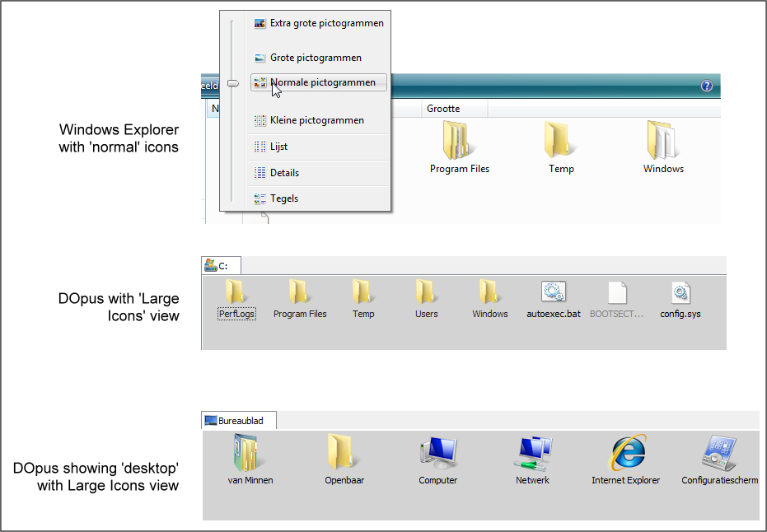The height and width of the screenshot is (532, 767).
Task: Click the Internet Explorer name label
Action: pyautogui.click(x=625, y=480)
